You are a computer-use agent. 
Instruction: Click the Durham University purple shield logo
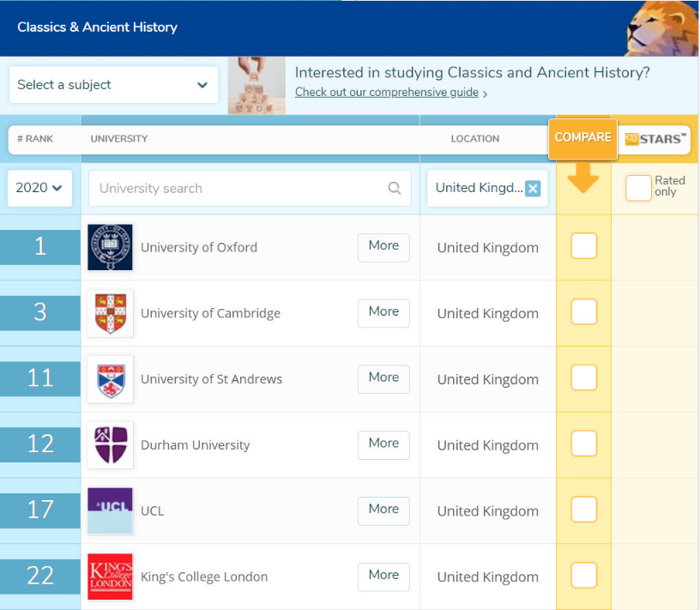(x=111, y=444)
